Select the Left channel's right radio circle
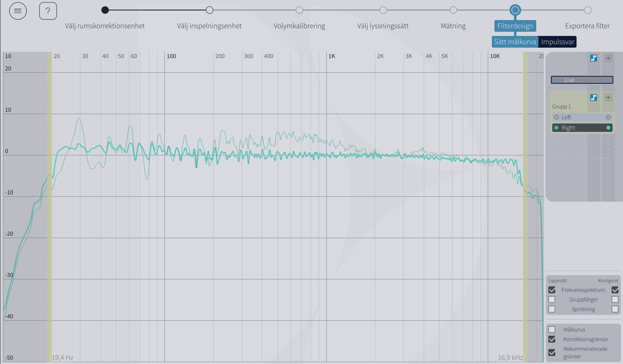The height and width of the screenshot is (364, 623). [608, 117]
